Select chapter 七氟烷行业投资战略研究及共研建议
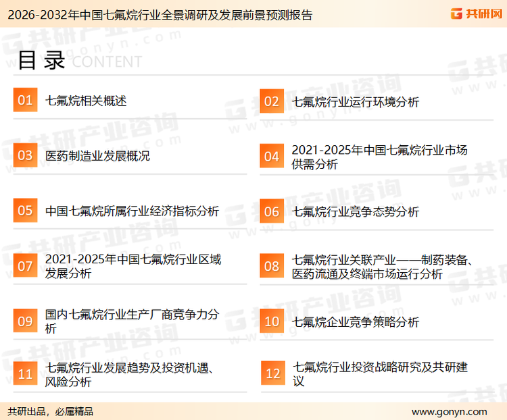The image size is (507, 420). point(380,374)
